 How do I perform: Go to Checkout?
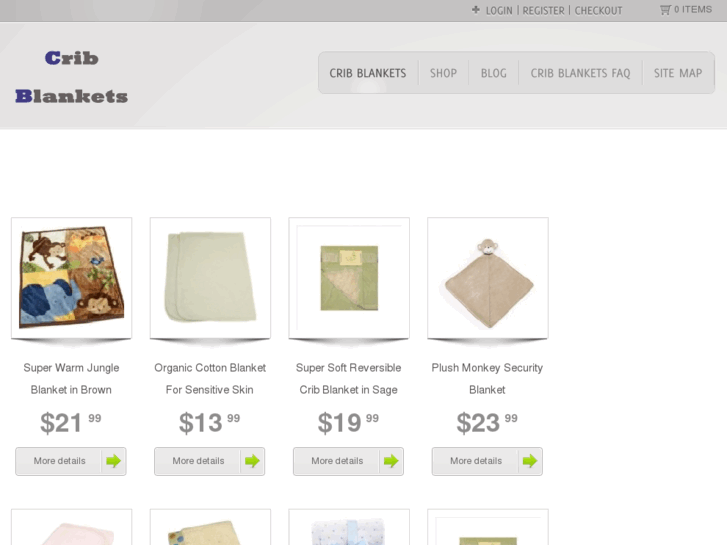pos(598,11)
